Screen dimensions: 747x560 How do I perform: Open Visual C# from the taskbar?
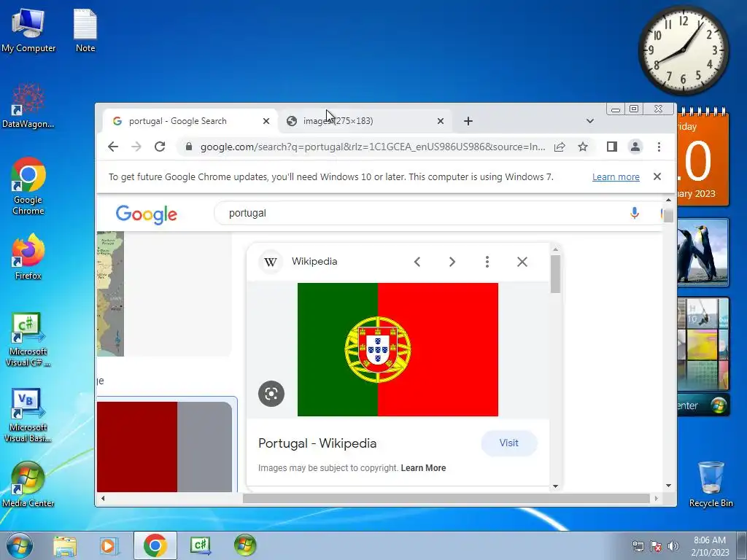(200, 545)
